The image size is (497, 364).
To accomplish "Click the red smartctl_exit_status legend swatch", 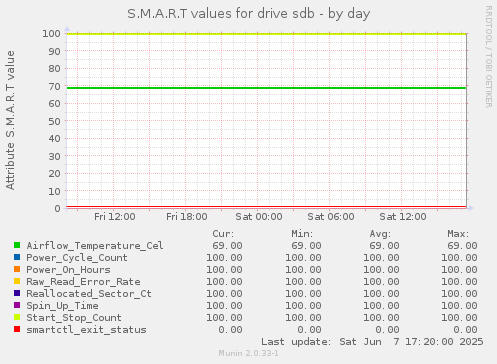I will [x=17, y=329].
